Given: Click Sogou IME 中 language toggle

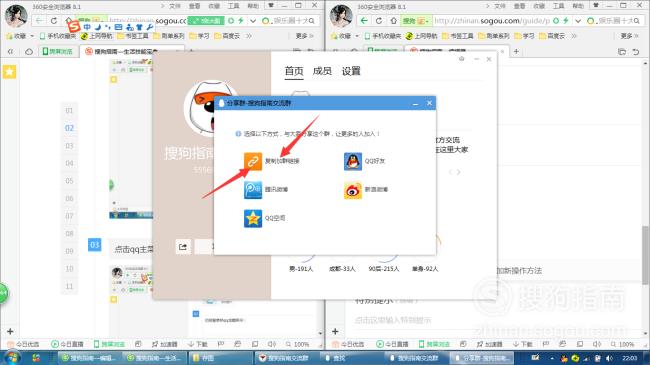Looking at the screenshot, I should click(87, 27).
